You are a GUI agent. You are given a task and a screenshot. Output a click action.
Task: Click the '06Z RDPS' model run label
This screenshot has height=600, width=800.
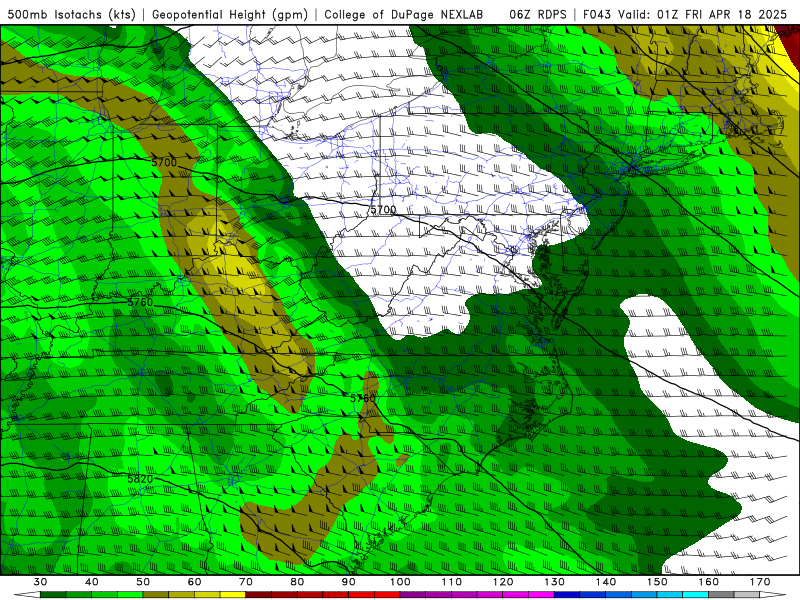click(537, 14)
